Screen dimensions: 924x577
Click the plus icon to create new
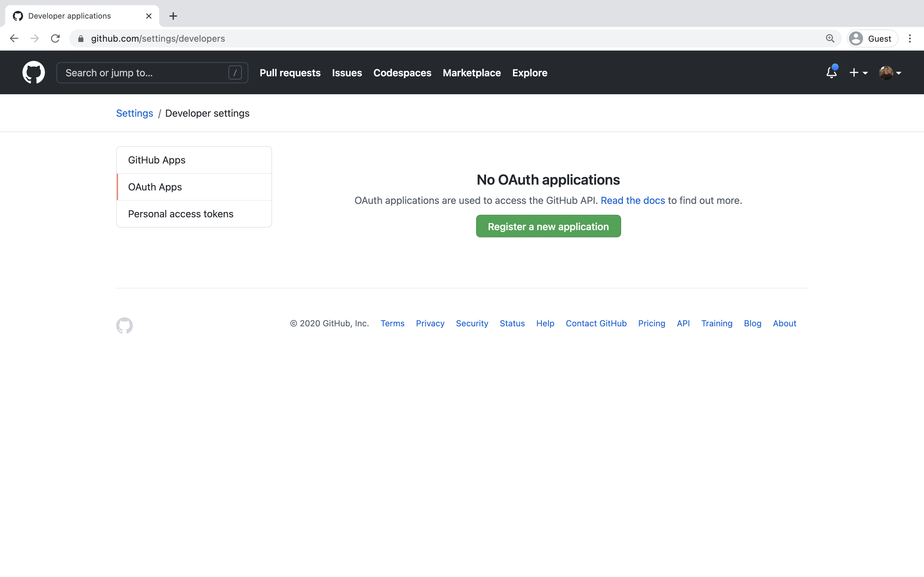[854, 72]
